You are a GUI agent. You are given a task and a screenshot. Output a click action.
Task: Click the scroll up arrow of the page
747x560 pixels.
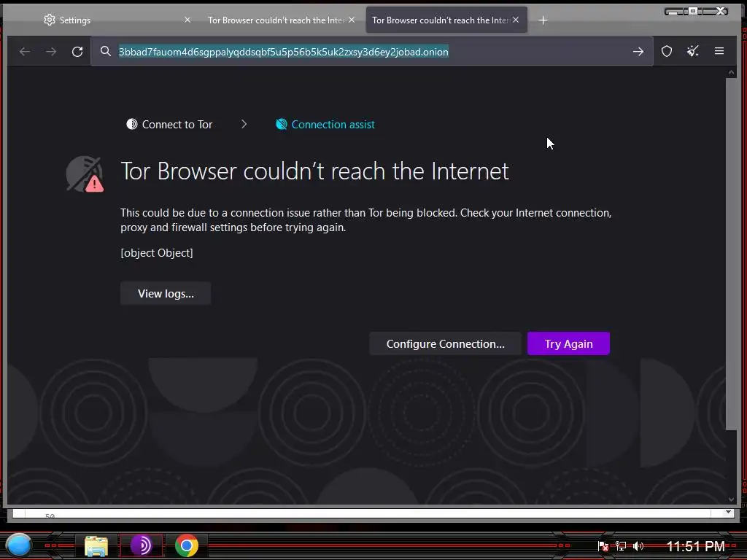(731, 72)
